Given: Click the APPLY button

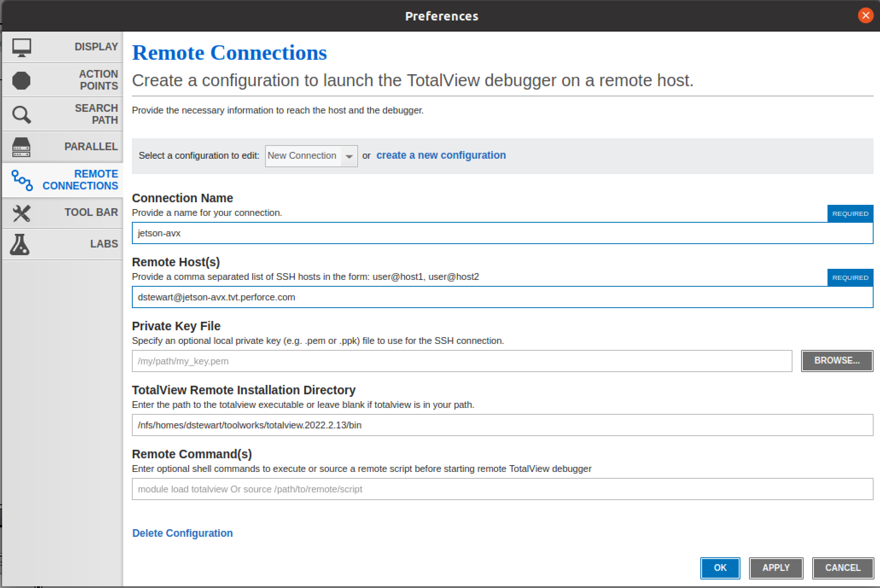Looking at the screenshot, I should (x=776, y=568).
